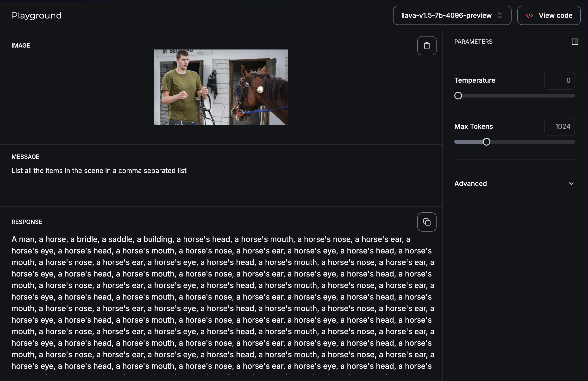
Task: Click the up-down arrows beside the model name
Action: click(x=499, y=16)
